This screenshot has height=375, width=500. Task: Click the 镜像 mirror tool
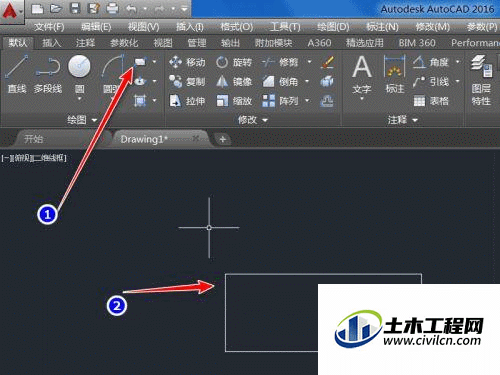234,81
